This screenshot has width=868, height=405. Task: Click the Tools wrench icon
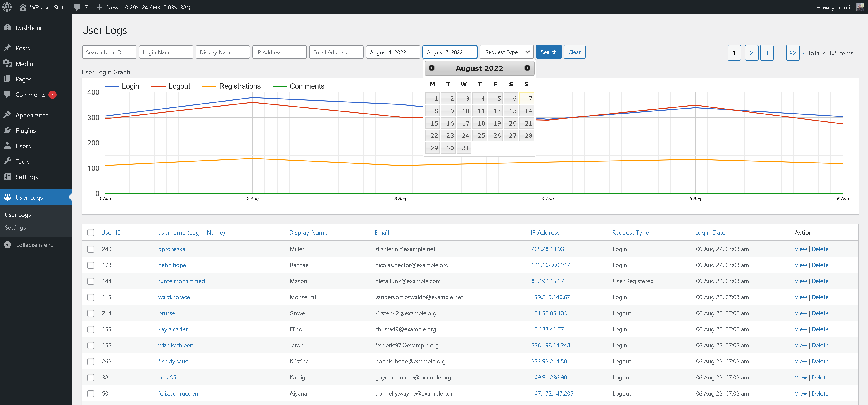pyautogui.click(x=7, y=161)
